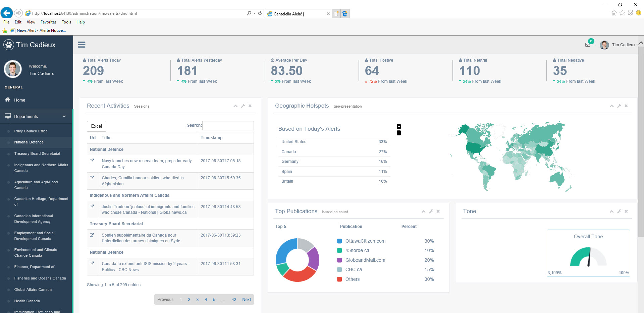
Task: Zoom out on the world map
Action: 399,133
